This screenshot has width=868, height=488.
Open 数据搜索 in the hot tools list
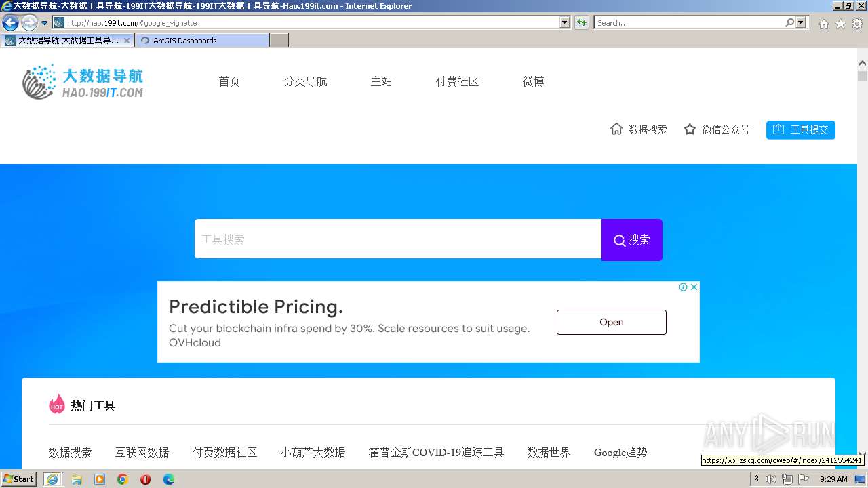pos(70,452)
